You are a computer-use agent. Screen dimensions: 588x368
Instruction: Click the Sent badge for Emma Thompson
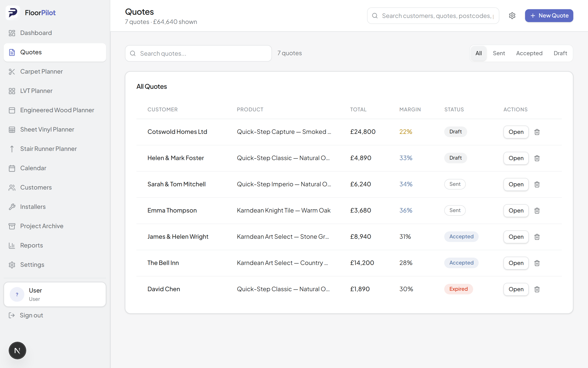pos(455,210)
